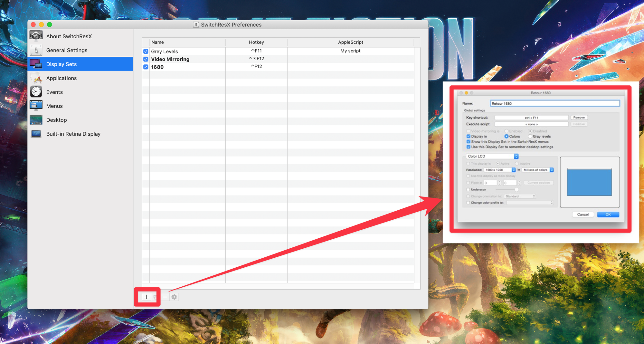Click the AppleScript column header
The image size is (644, 344).
[x=350, y=42]
